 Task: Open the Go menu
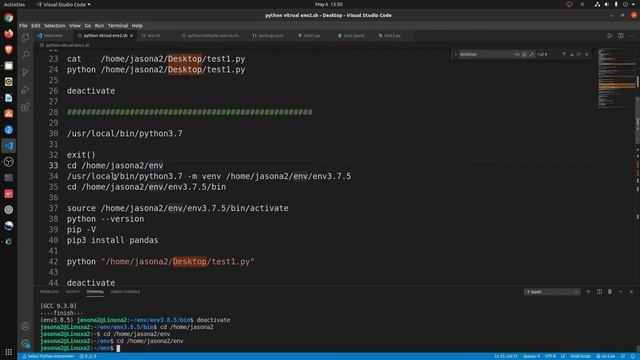(88, 25)
